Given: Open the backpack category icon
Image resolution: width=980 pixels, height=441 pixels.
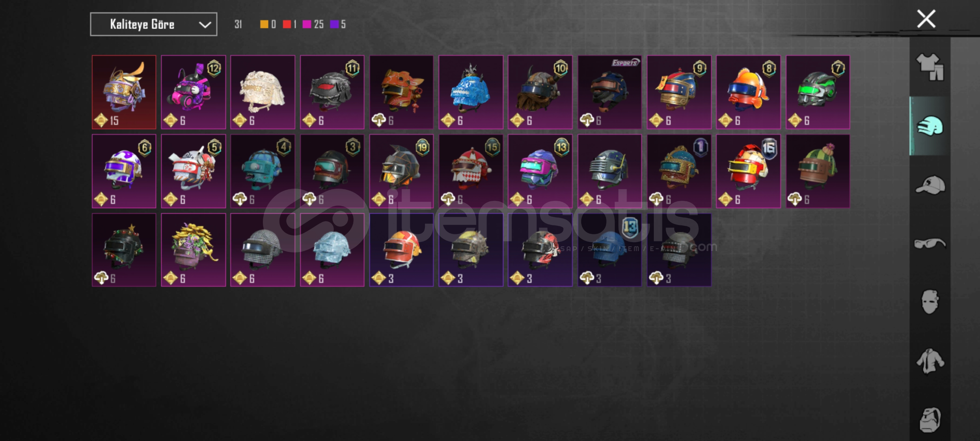Looking at the screenshot, I should (x=930, y=420).
